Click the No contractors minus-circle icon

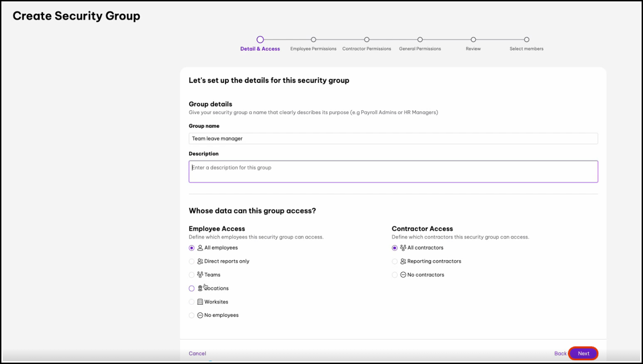tap(403, 275)
